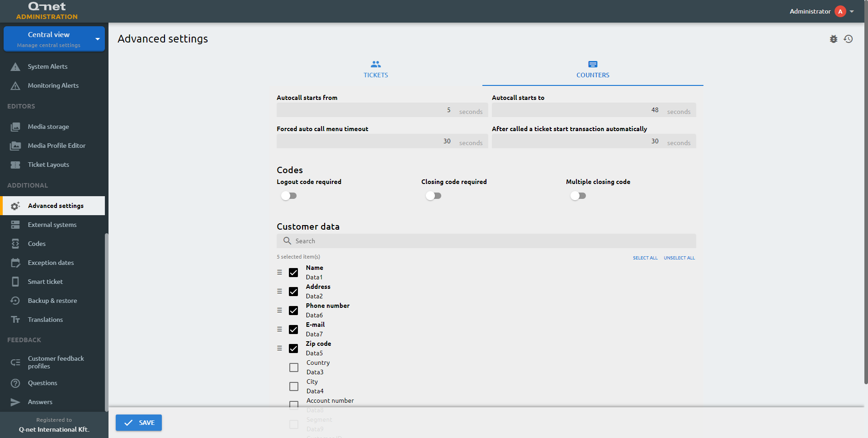Image resolution: width=868 pixels, height=438 pixels.
Task: Go to Exception dates page
Action: [53, 263]
